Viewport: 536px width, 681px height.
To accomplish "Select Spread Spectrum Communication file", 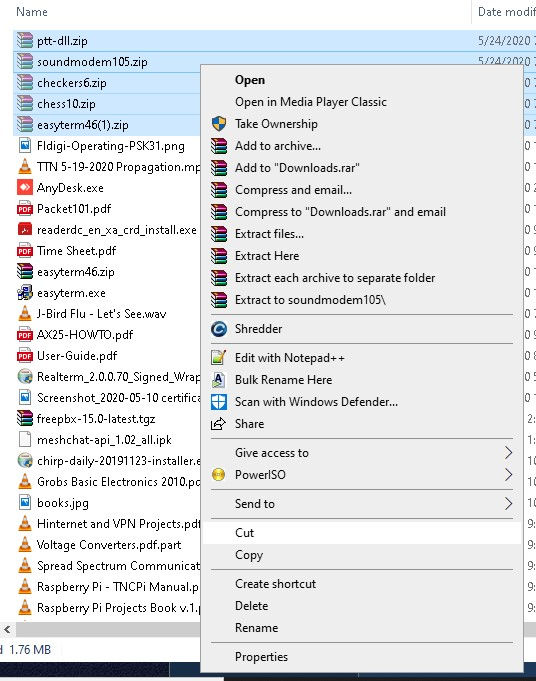I will tap(118, 566).
